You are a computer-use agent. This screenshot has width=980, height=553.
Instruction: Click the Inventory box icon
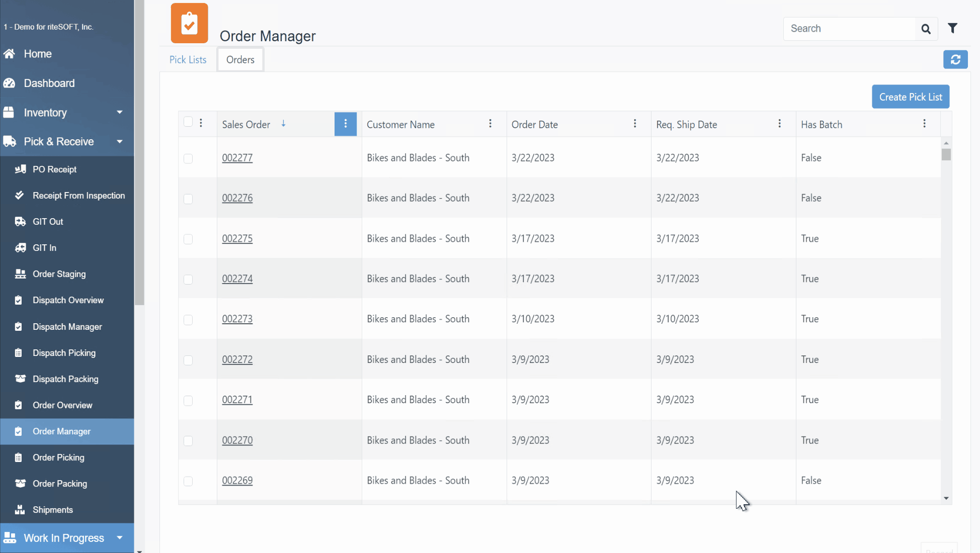pyautogui.click(x=9, y=113)
